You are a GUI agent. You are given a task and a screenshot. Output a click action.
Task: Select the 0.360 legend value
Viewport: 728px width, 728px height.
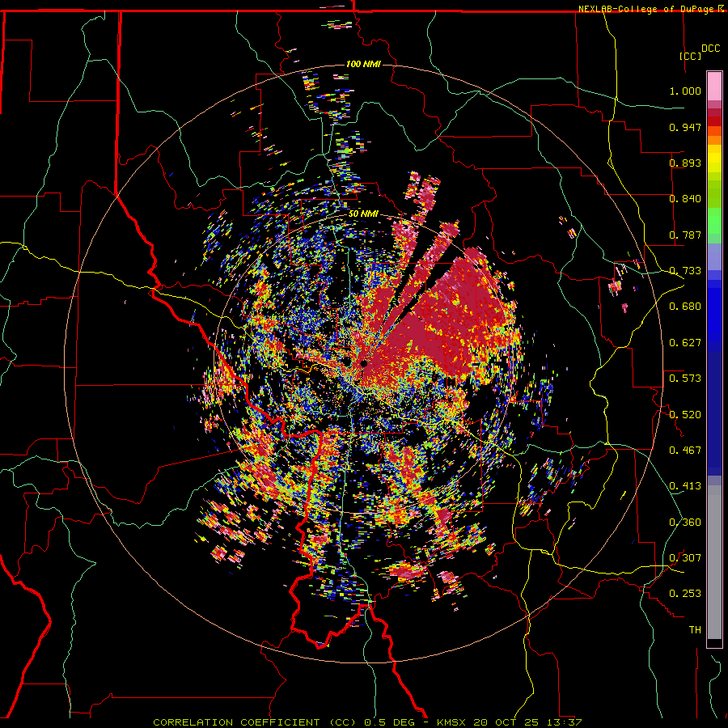coord(685,523)
